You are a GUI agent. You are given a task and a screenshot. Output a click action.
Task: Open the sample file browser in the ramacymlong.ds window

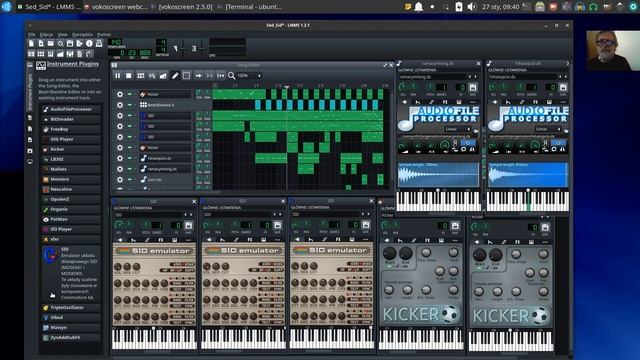coord(476,130)
